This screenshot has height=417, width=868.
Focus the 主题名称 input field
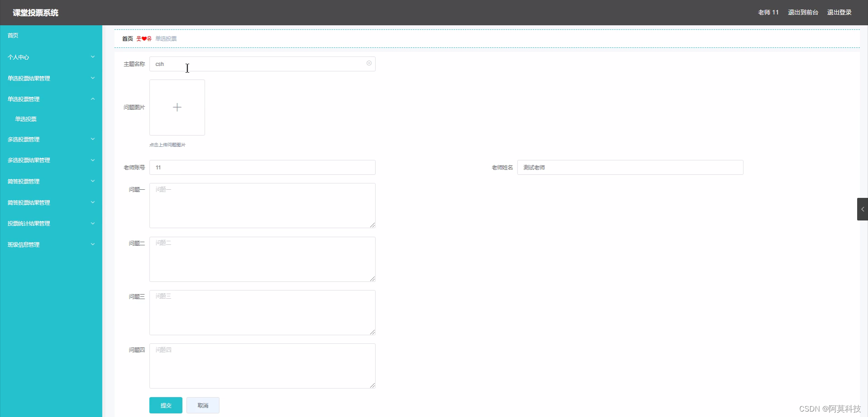262,64
